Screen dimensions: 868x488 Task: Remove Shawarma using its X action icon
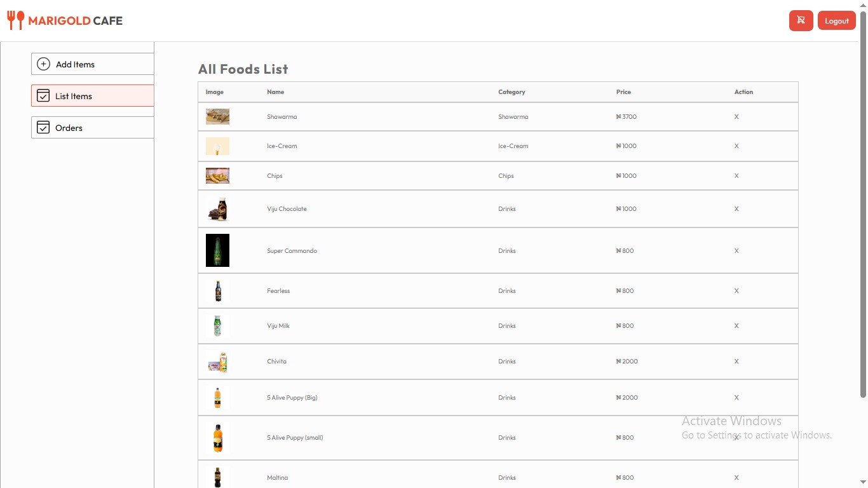coord(736,116)
